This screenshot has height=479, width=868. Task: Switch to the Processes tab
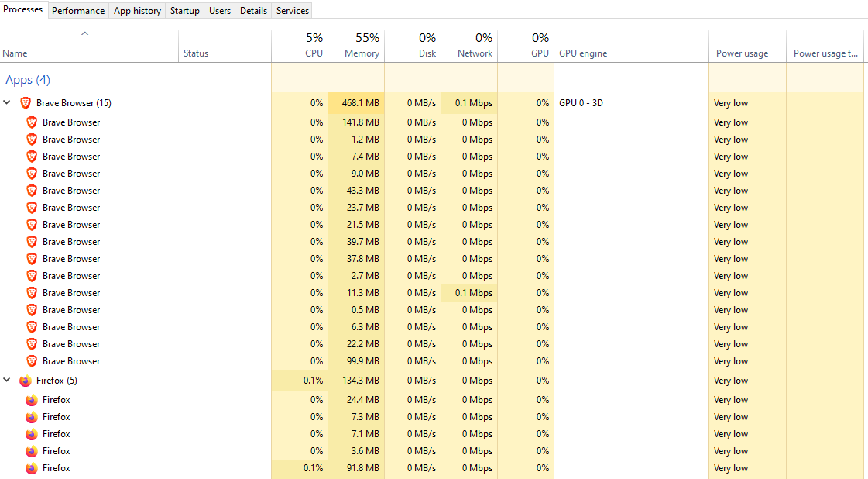point(23,9)
